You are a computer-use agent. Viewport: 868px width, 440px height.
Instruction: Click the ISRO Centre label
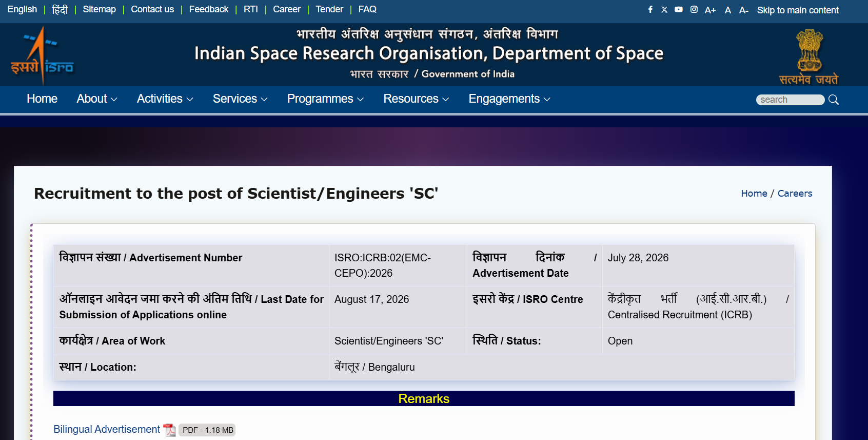coord(528,299)
